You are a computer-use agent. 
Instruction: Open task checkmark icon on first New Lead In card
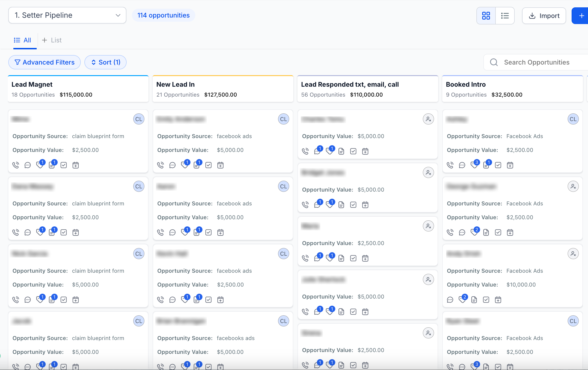click(x=208, y=165)
